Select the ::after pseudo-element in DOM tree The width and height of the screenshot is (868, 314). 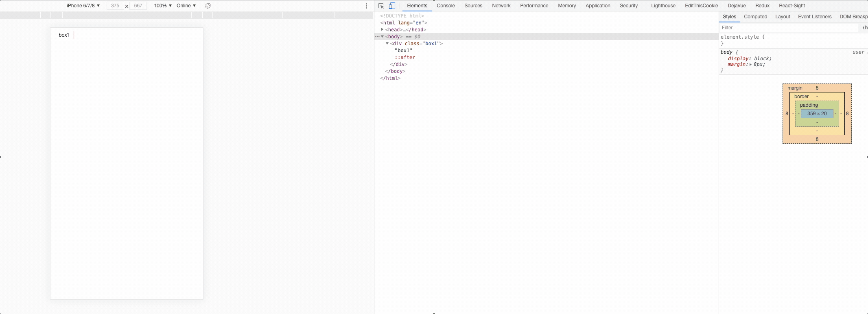click(x=405, y=57)
